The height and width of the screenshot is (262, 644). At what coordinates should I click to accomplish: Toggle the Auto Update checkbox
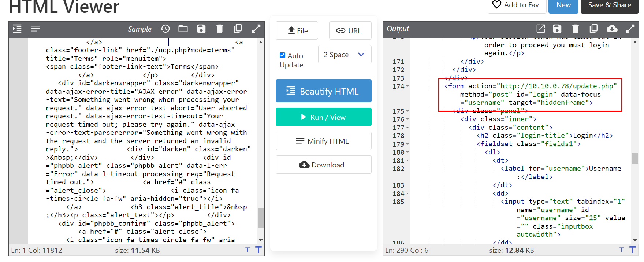283,55
